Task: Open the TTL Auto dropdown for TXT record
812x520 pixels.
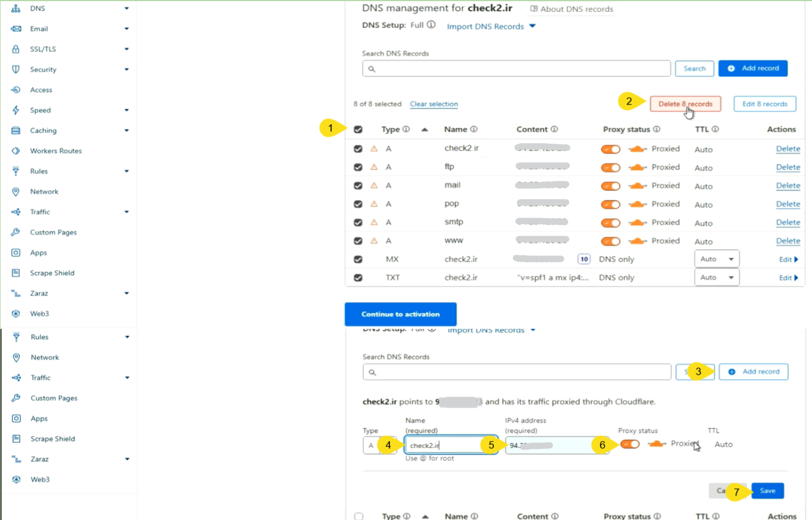Action: 717,278
